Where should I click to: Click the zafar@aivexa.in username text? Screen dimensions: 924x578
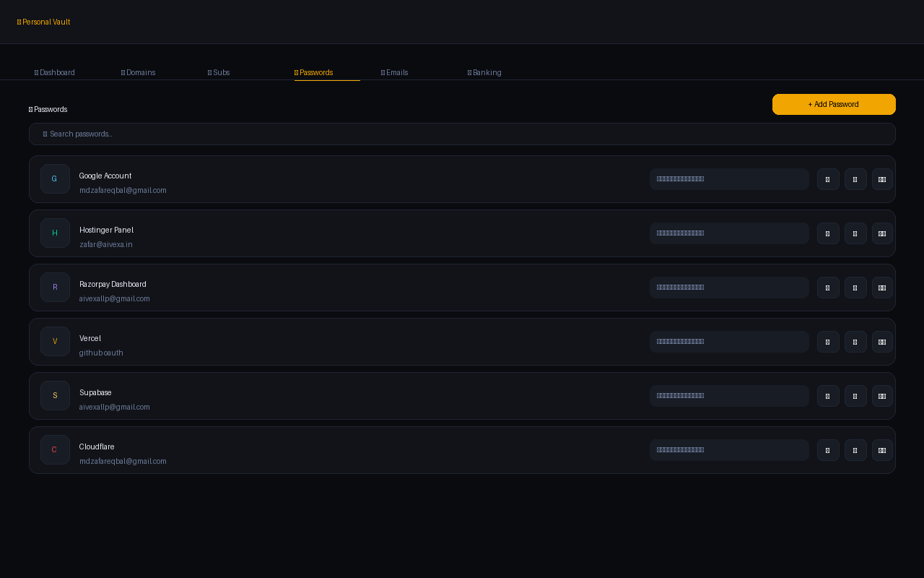(x=106, y=244)
